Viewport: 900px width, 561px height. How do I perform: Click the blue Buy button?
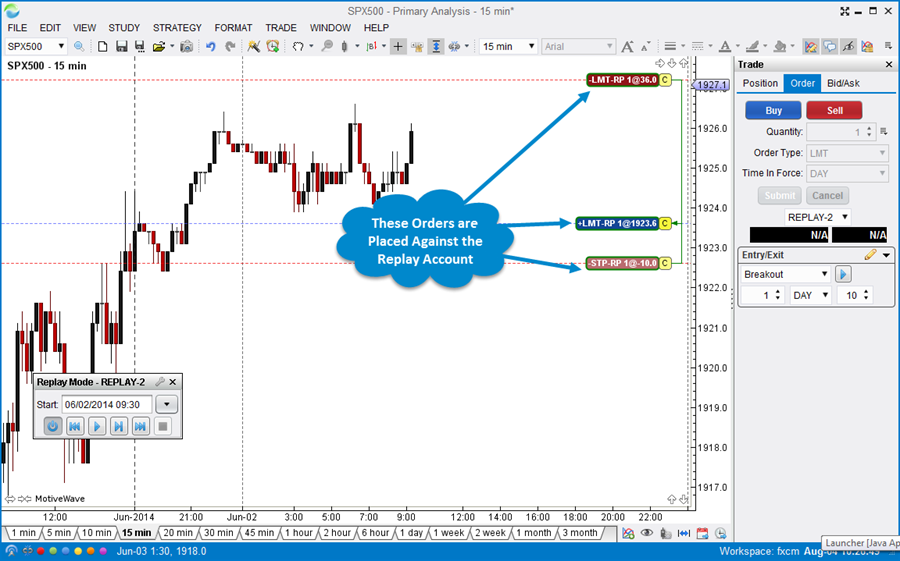pos(773,110)
